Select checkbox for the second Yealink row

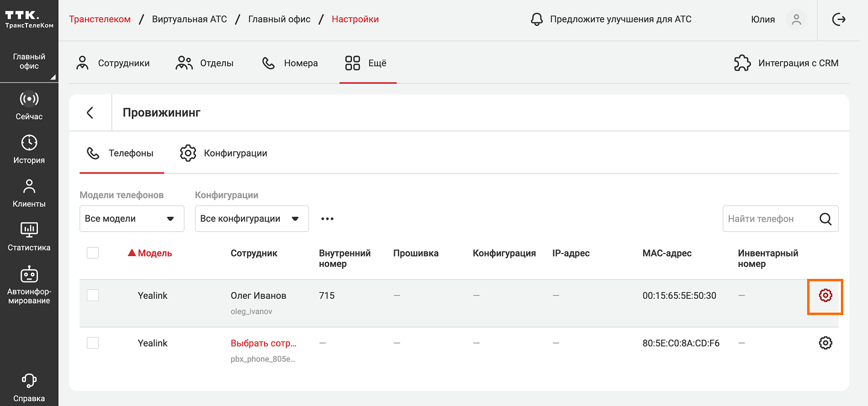click(93, 343)
